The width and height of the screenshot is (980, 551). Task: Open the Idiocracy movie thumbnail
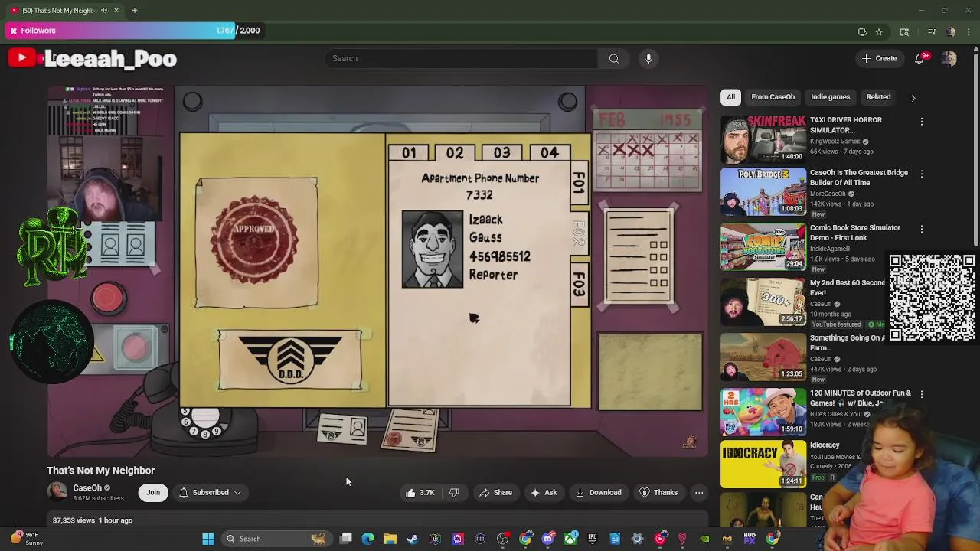pyautogui.click(x=763, y=464)
